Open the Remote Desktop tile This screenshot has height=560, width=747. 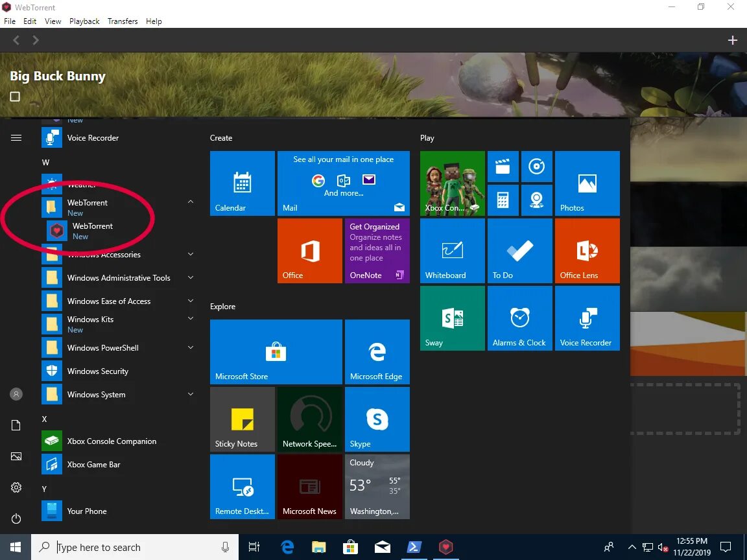point(243,487)
